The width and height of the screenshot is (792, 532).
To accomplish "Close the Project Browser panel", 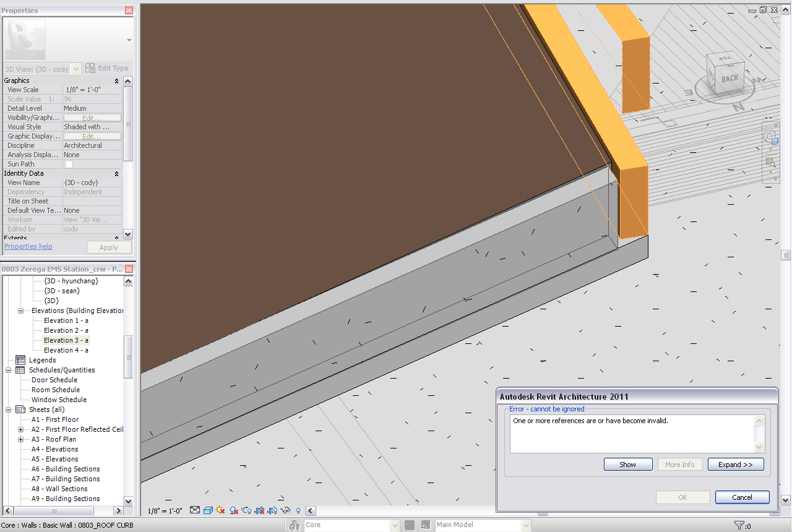I will tap(129, 269).
